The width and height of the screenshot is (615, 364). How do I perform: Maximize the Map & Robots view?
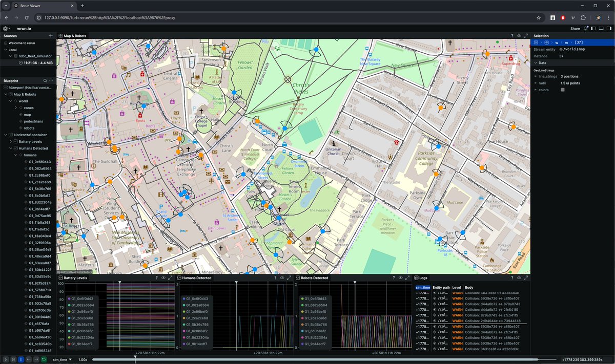pos(525,36)
